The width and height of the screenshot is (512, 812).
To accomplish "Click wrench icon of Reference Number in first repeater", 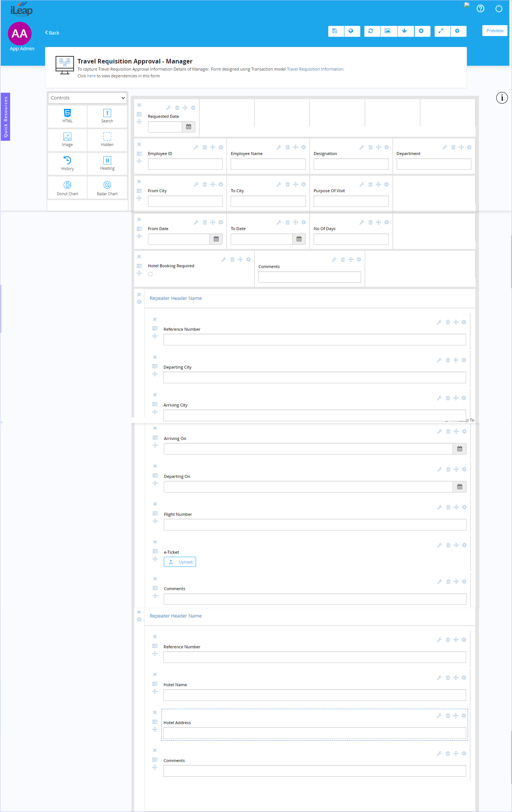I will [439, 322].
